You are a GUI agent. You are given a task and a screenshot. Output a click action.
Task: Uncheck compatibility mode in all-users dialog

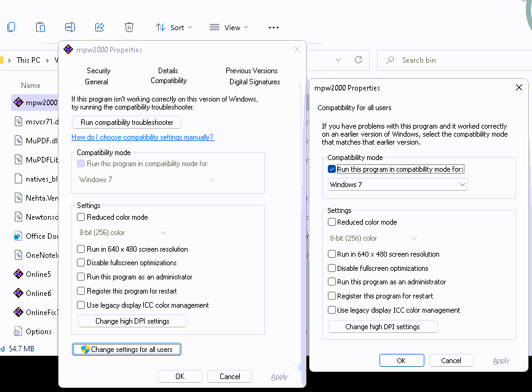coord(332,169)
